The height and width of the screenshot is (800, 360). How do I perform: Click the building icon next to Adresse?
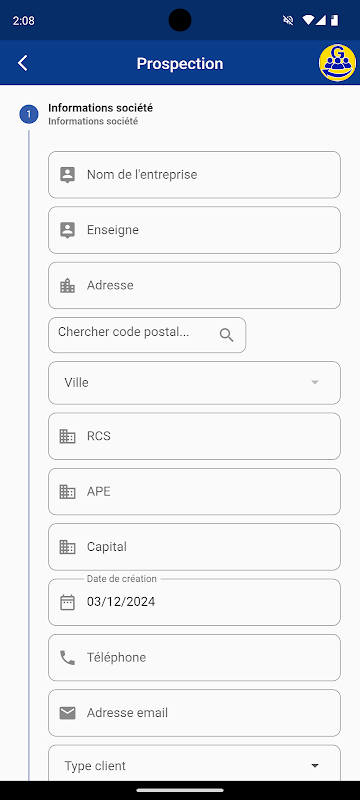click(x=67, y=286)
